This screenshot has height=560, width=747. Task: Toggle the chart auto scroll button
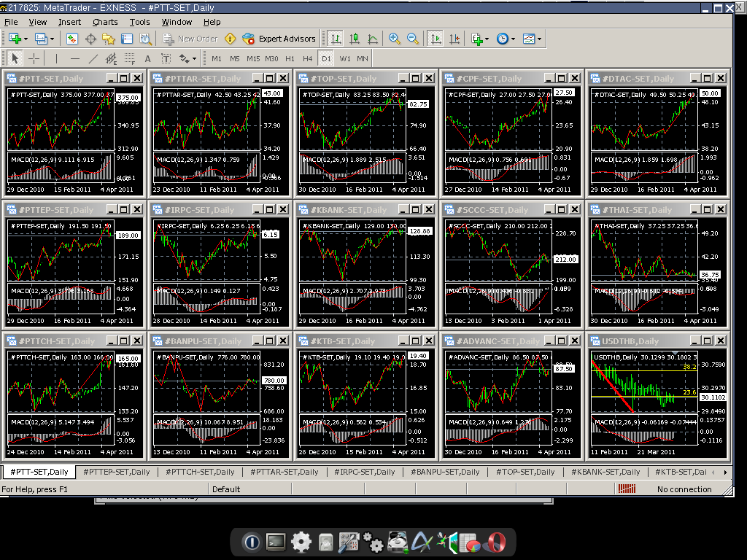pyautogui.click(x=436, y=39)
